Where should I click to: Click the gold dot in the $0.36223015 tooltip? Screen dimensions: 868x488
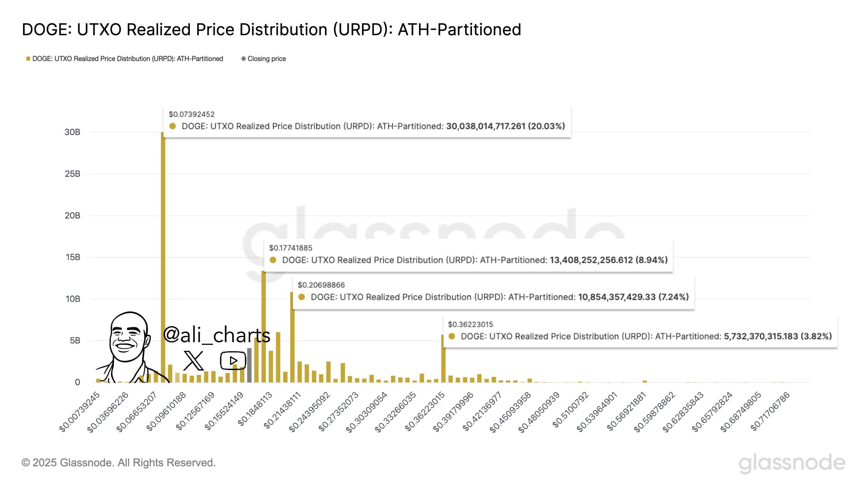click(452, 336)
